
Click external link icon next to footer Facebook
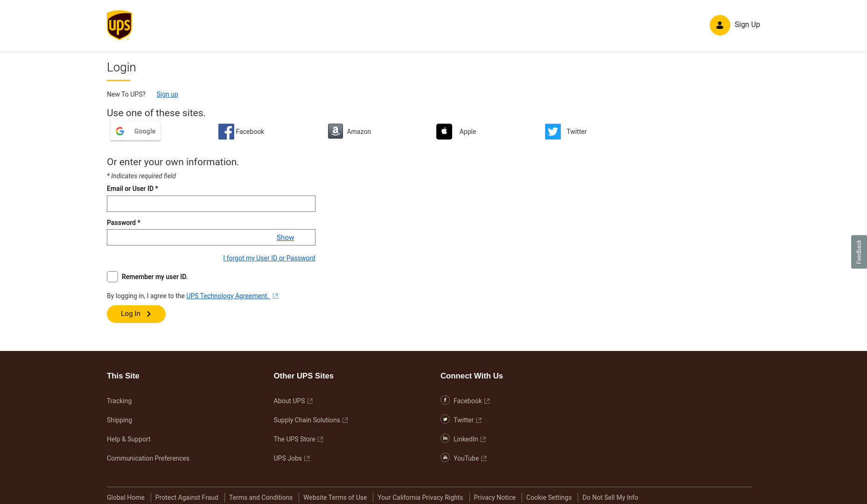tap(487, 401)
